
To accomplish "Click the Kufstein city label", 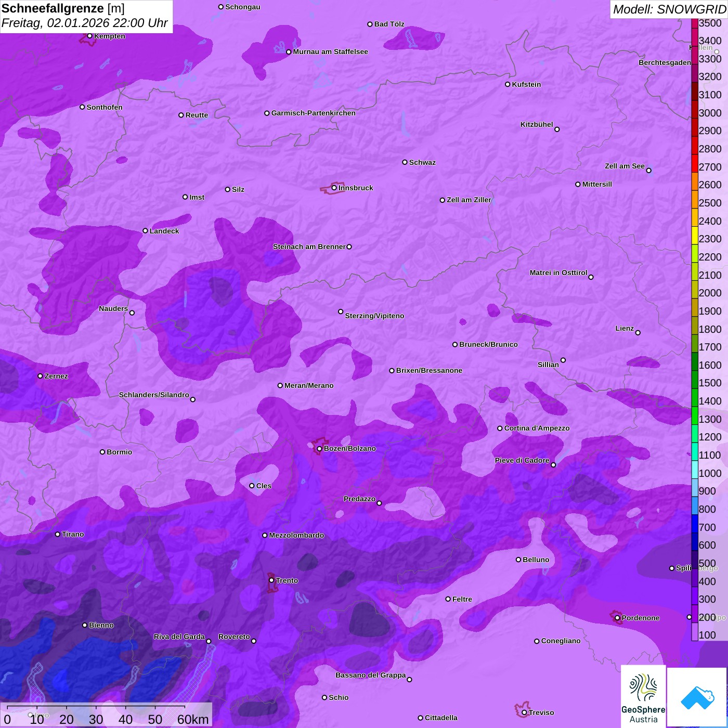I will (526, 84).
